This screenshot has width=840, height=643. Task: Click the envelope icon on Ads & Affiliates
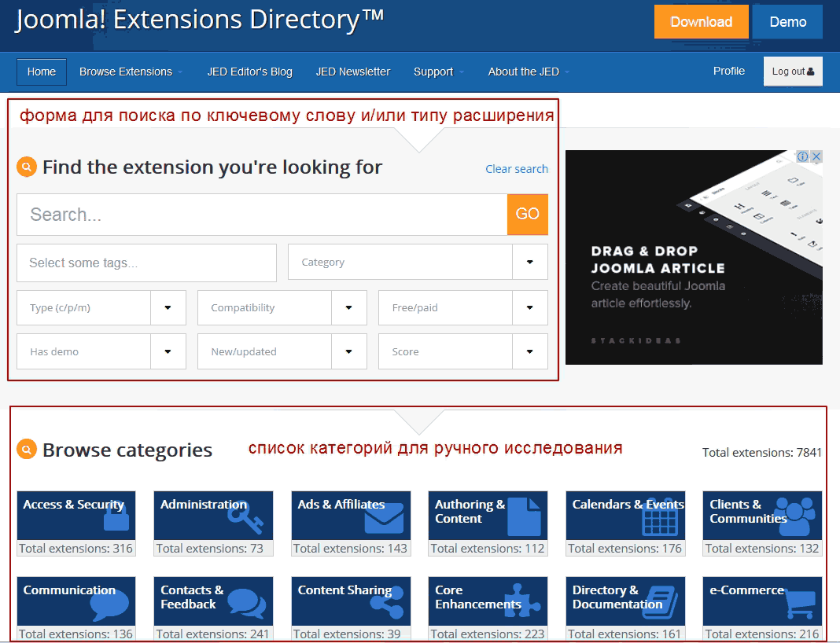coord(384,518)
